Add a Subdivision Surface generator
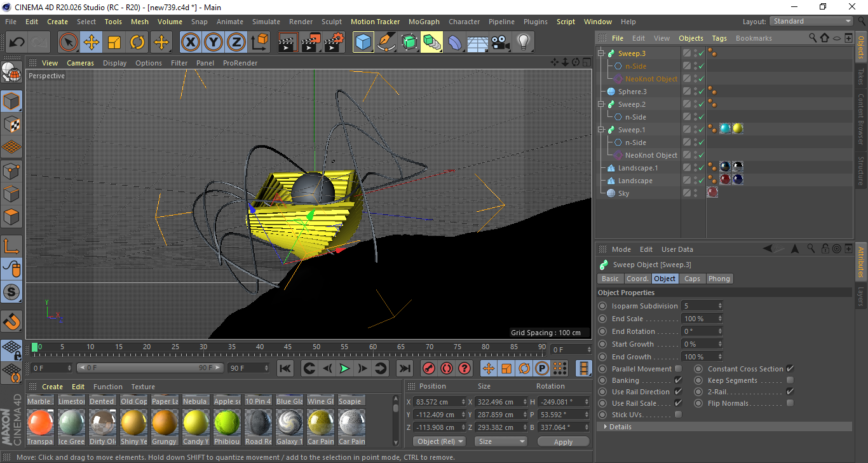868x463 pixels. 409,43
